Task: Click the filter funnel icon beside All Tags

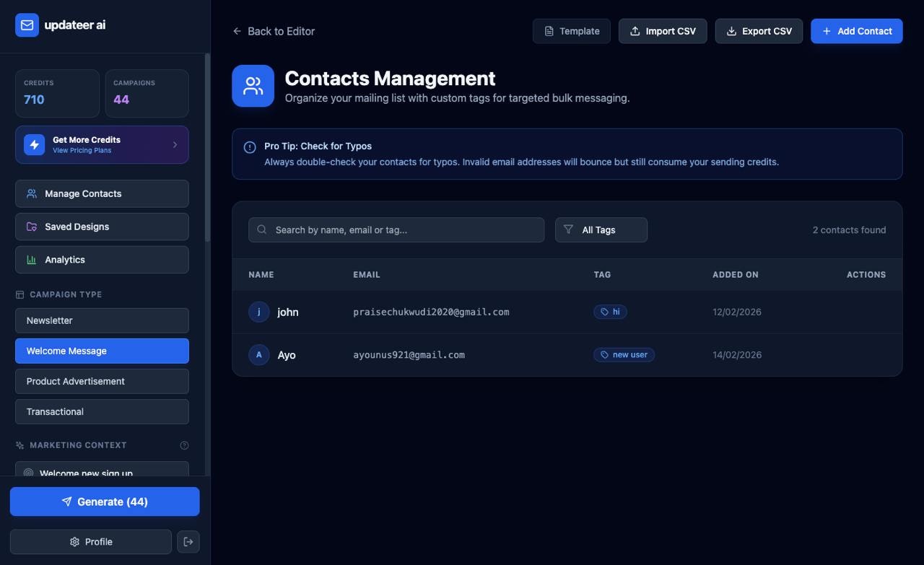Action: (570, 229)
